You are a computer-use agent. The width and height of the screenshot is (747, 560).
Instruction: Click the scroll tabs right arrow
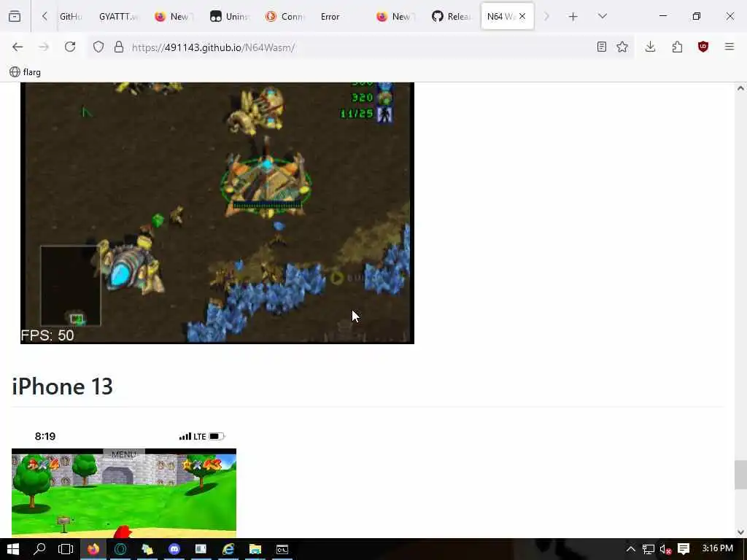point(546,17)
